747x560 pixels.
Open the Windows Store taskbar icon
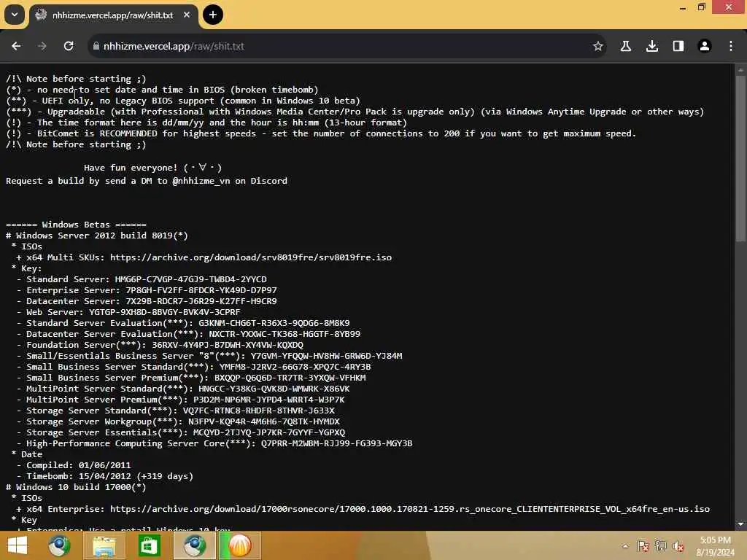pyautogui.click(x=149, y=545)
